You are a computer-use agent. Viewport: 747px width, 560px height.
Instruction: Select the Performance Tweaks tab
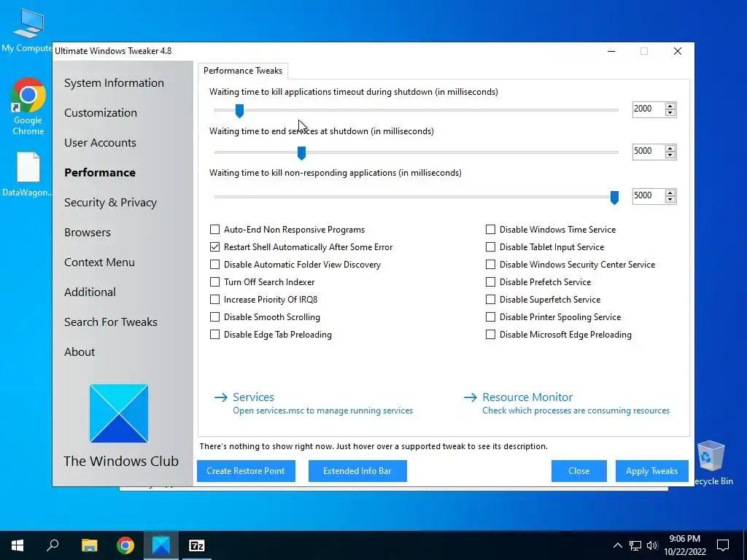click(243, 71)
